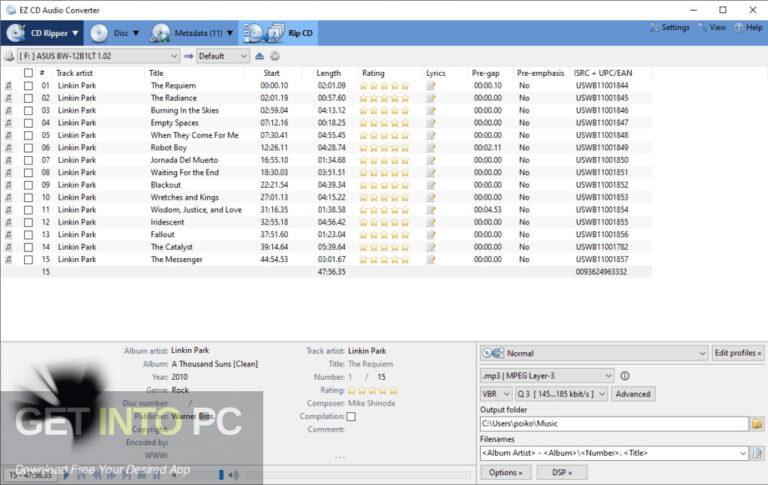Viewport: 768px width, 485px height.
Task: Set star rating in the metadata panel
Action: tap(372, 390)
